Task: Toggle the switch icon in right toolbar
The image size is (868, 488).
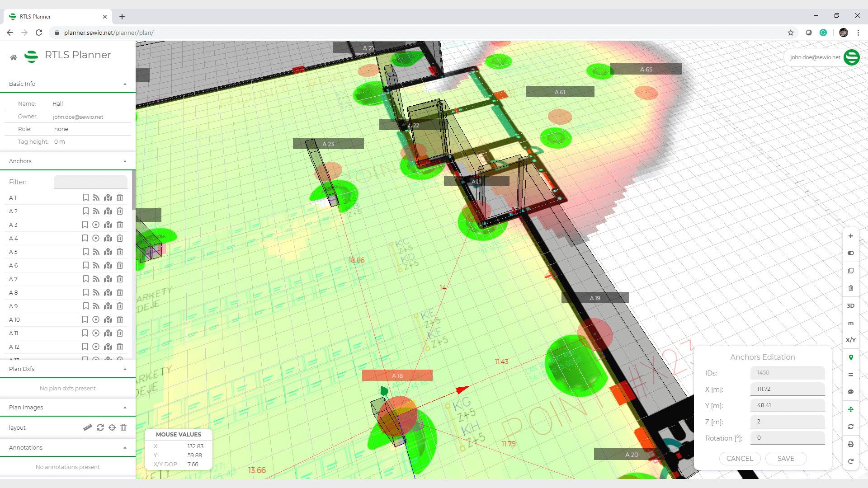Action: point(850,253)
